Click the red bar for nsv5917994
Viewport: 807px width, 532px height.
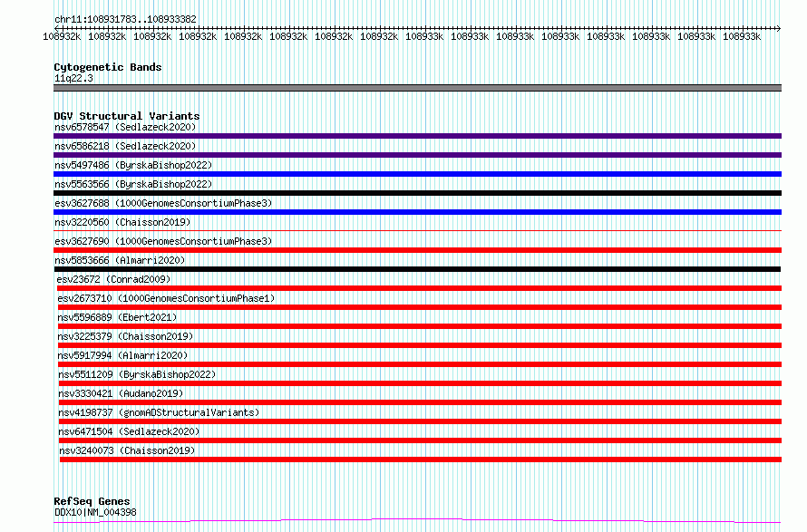420,364
